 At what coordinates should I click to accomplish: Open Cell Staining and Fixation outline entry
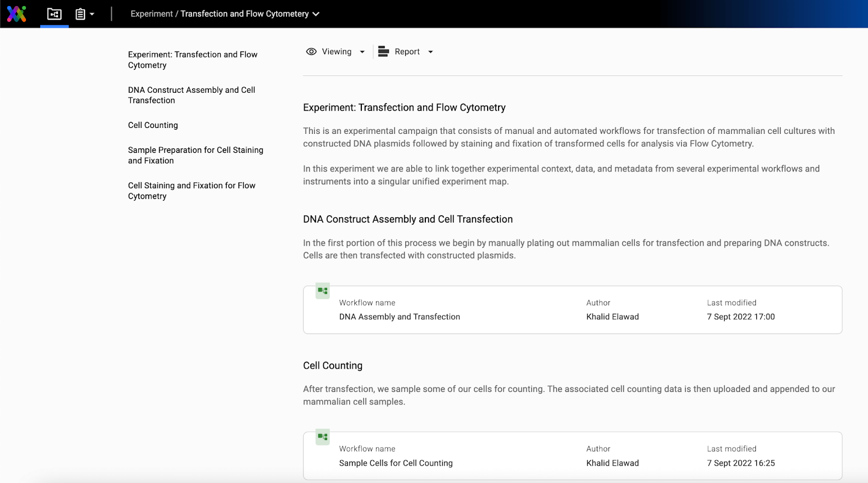pos(192,191)
